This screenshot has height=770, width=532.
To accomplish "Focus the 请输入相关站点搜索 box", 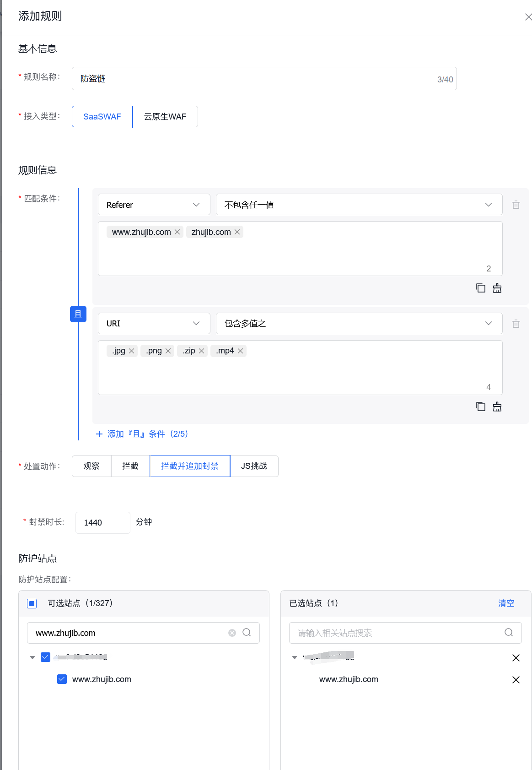I will [405, 633].
